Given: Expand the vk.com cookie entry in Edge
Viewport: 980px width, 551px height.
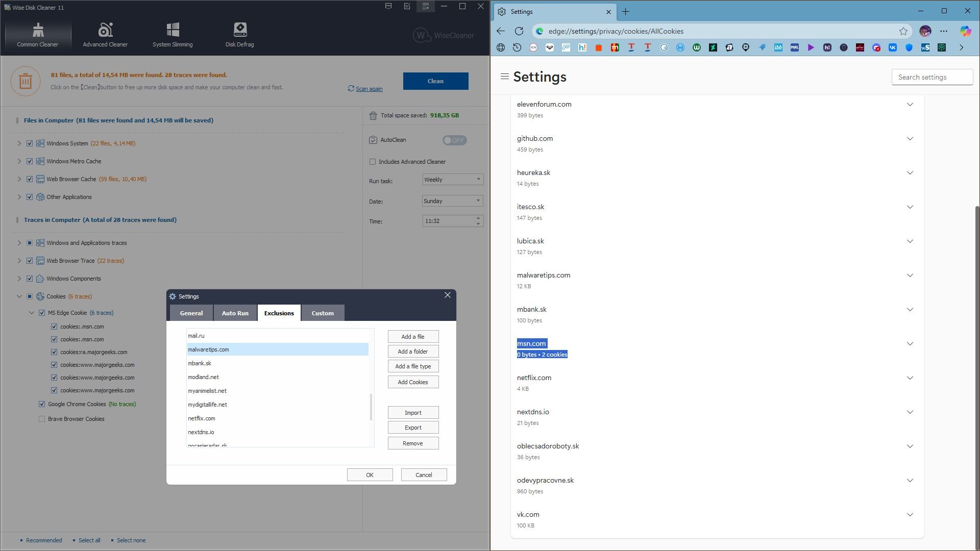Looking at the screenshot, I should pyautogui.click(x=910, y=515).
